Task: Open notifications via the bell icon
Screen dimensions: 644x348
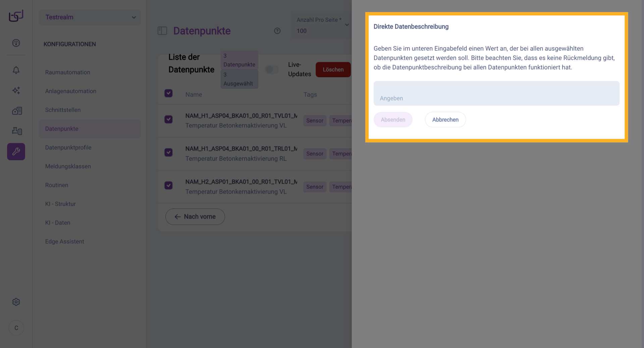Action: [x=16, y=70]
